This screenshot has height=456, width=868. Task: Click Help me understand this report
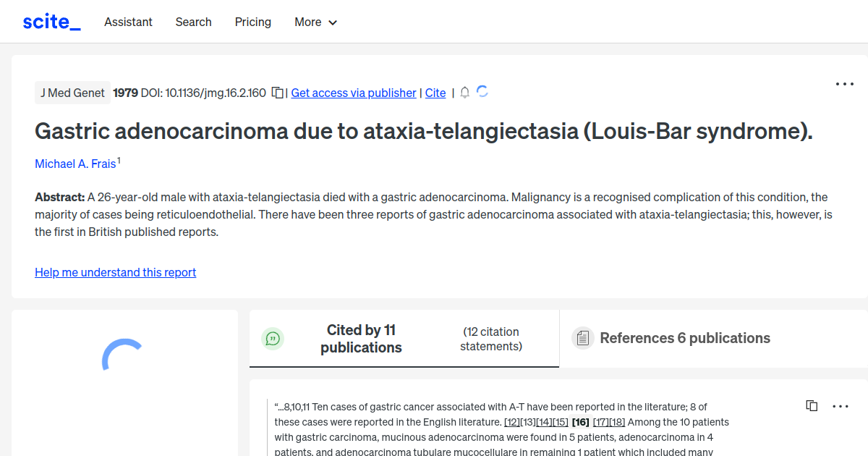[115, 272]
